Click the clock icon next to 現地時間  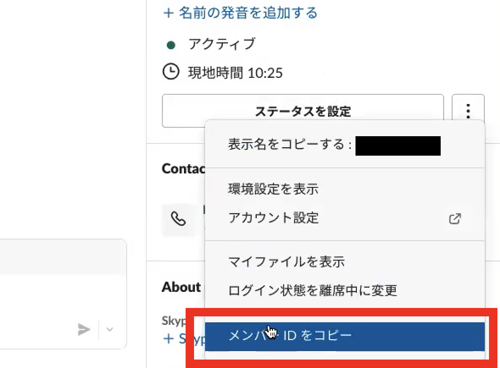coord(171,72)
